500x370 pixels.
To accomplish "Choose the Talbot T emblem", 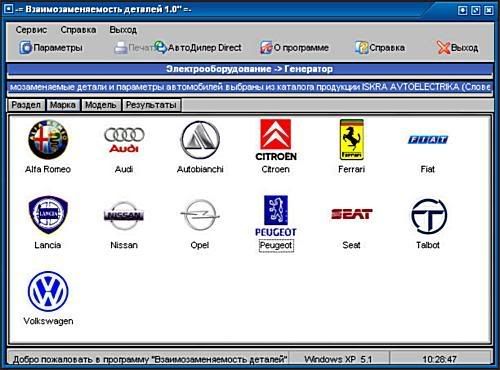I will [428, 216].
